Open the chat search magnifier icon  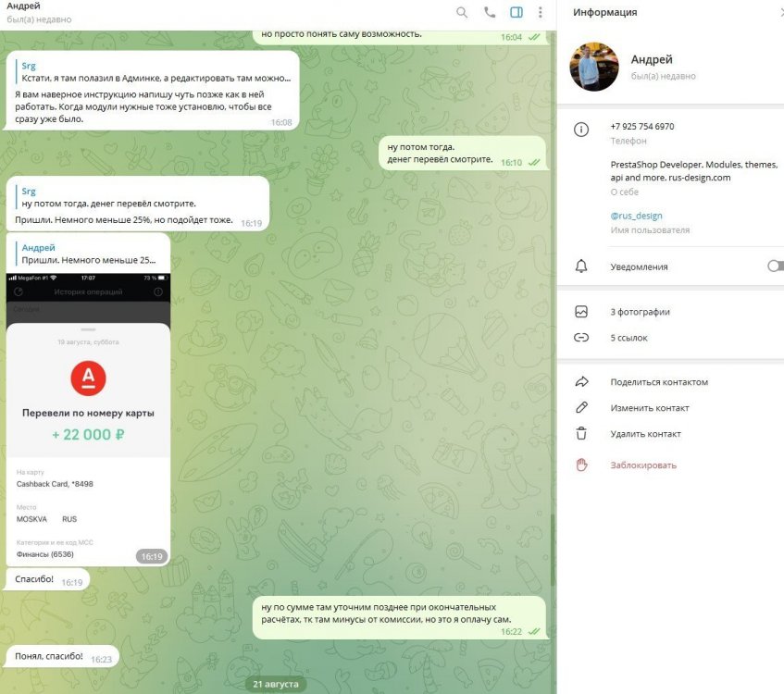pyautogui.click(x=462, y=13)
